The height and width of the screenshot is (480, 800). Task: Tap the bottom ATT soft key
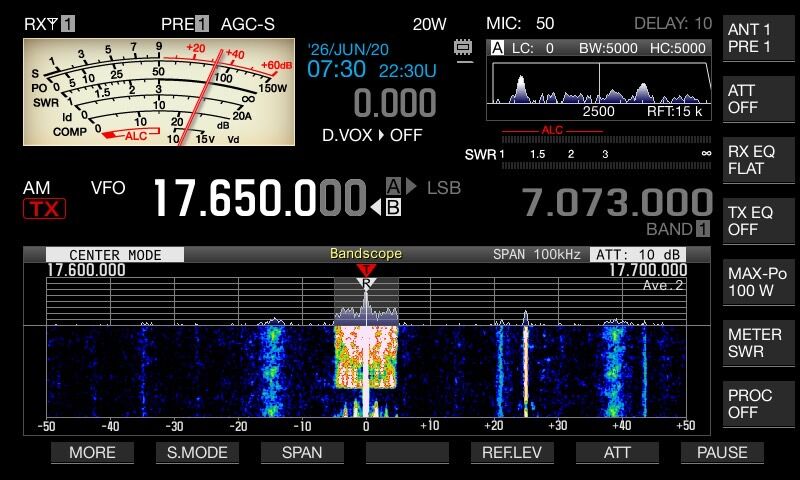click(617, 452)
